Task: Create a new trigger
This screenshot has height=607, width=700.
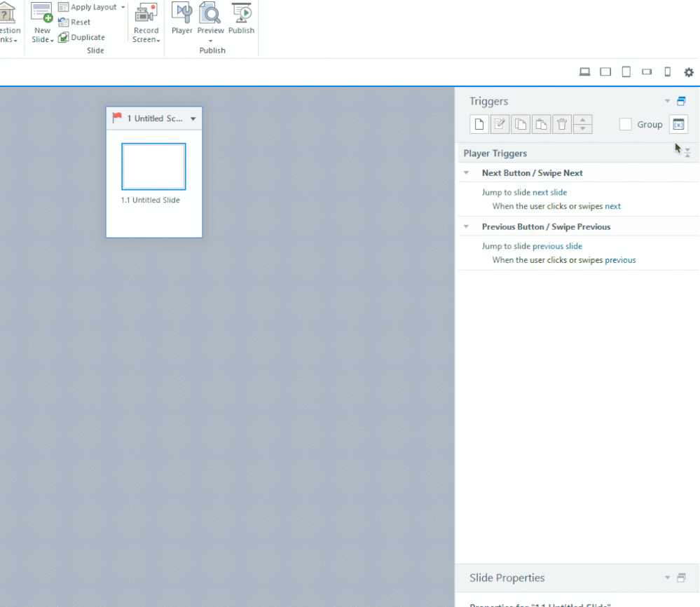Action: [x=479, y=124]
